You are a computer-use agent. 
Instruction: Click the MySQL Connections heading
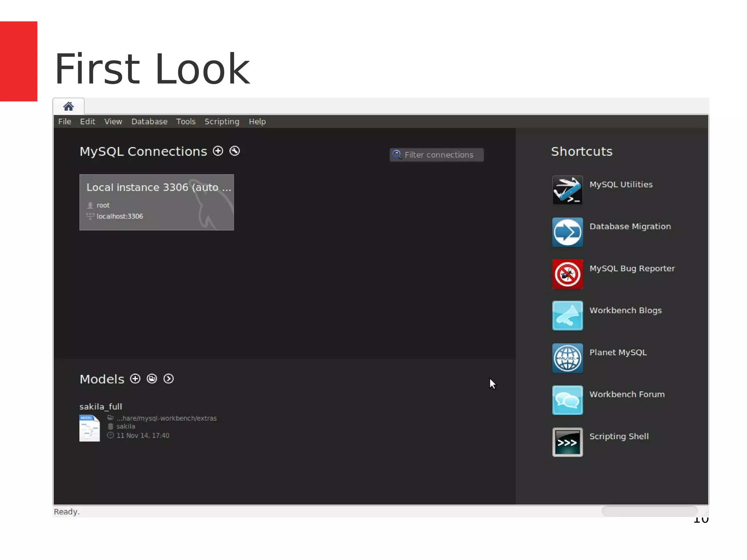pyautogui.click(x=143, y=151)
